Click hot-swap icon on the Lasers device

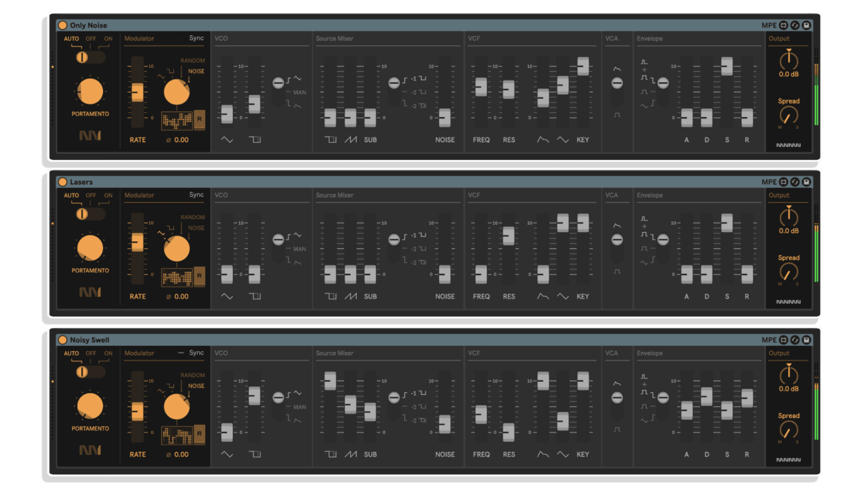tap(795, 182)
